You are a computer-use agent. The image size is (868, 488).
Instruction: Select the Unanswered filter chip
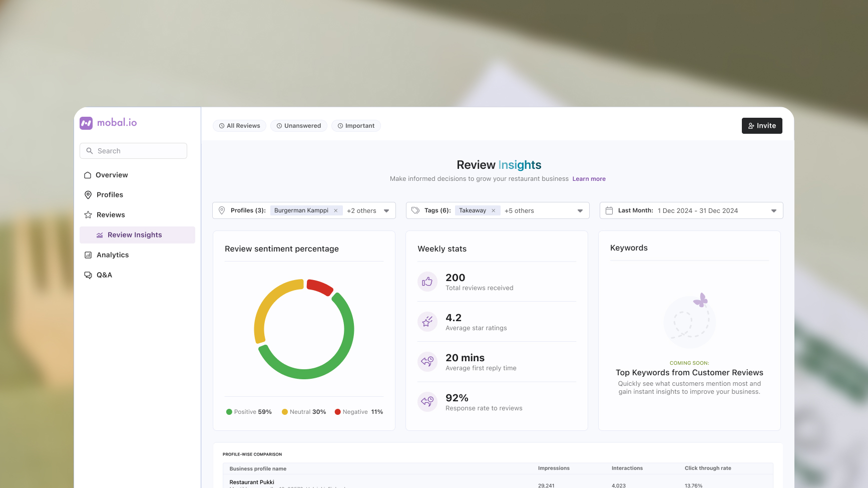[299, 126]
